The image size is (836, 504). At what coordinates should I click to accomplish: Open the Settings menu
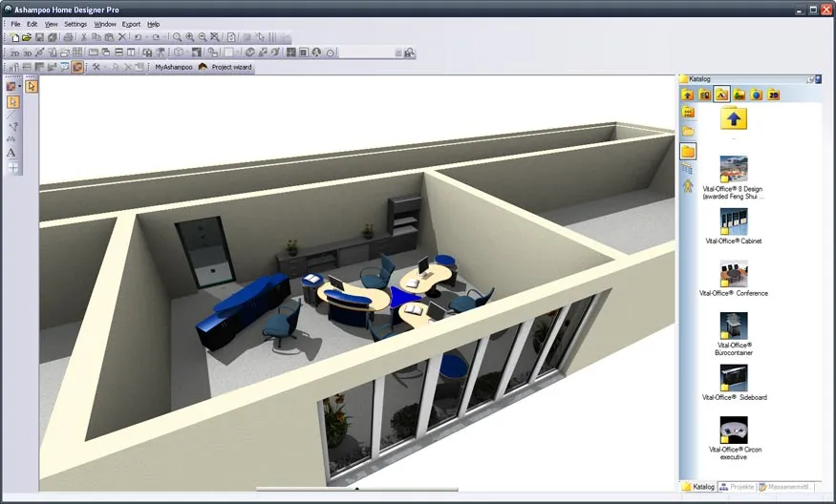point(75,24)
